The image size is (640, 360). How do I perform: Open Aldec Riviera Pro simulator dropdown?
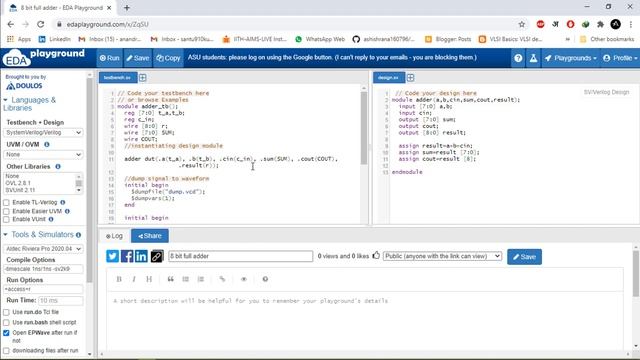pyautogui.click(x=43, y=249)
